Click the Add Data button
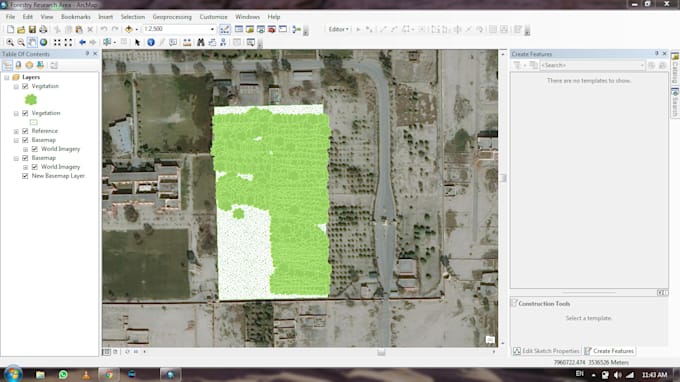Viewport: 680px width, 382px height. click(129, 29)
